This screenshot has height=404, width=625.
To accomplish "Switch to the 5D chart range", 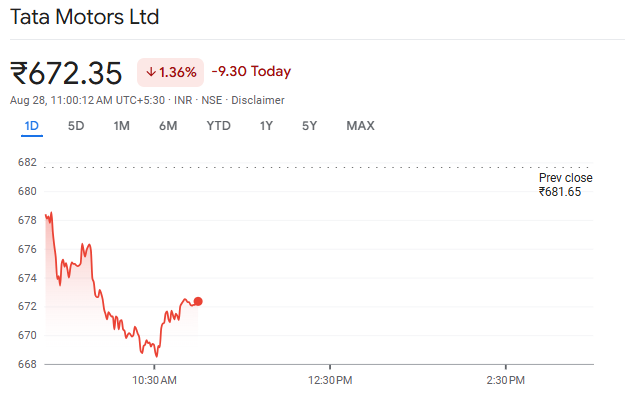I will tap(76, 126).
